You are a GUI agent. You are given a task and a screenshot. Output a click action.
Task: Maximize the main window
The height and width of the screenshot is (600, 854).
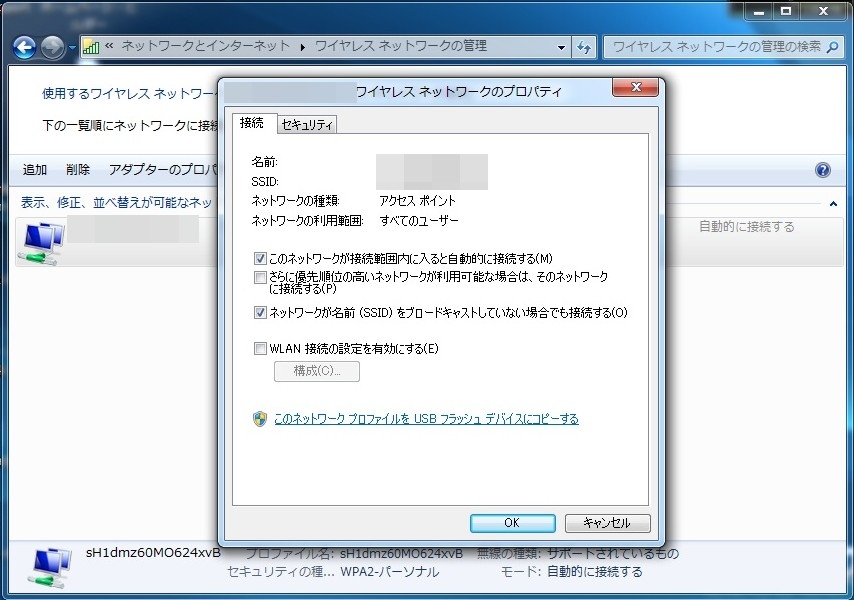click(x=786, y=11)
